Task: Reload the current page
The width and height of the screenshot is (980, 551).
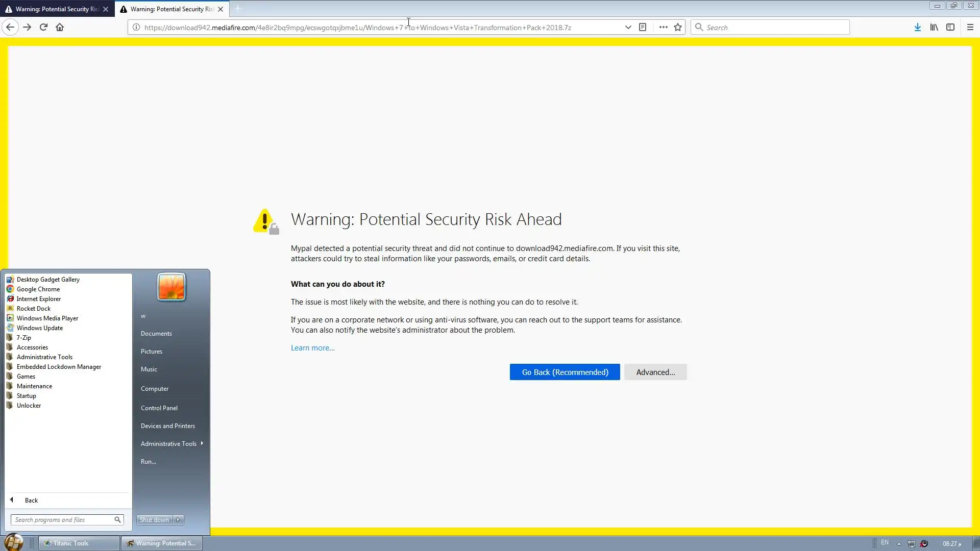Action: [43, 28]
